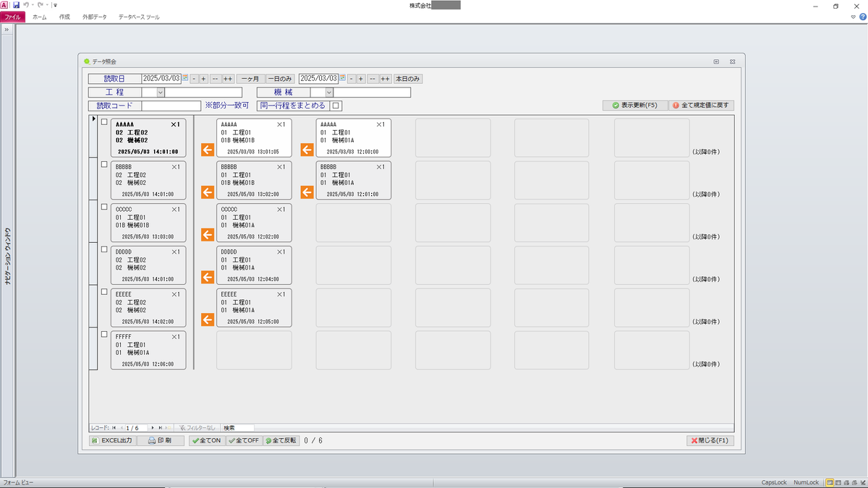Viewport: 868px width, 488px height.
Task: Click the orange arrow left of AAAAA 13:01:05 card
Action: pyautogui.click(x=208, y=150)
